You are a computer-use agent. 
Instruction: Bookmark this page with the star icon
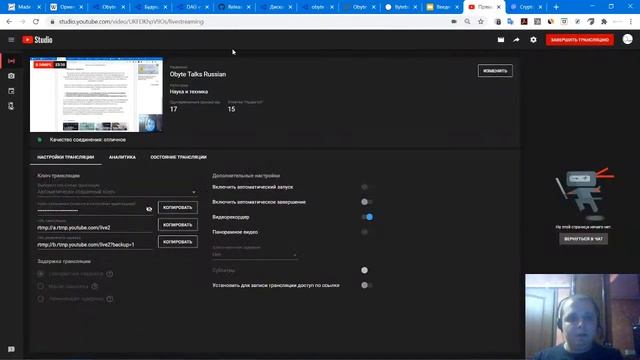(481, 22)
